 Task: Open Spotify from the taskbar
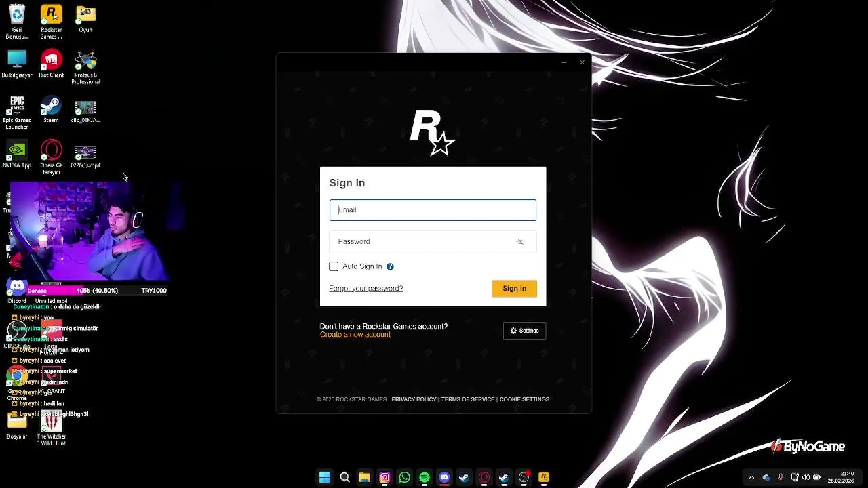(424, 478)
